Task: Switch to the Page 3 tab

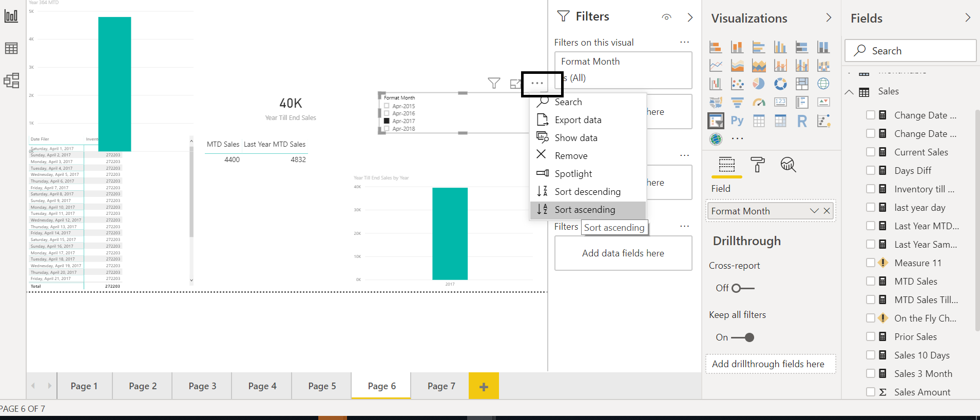Action: click(x=202, y=386)
